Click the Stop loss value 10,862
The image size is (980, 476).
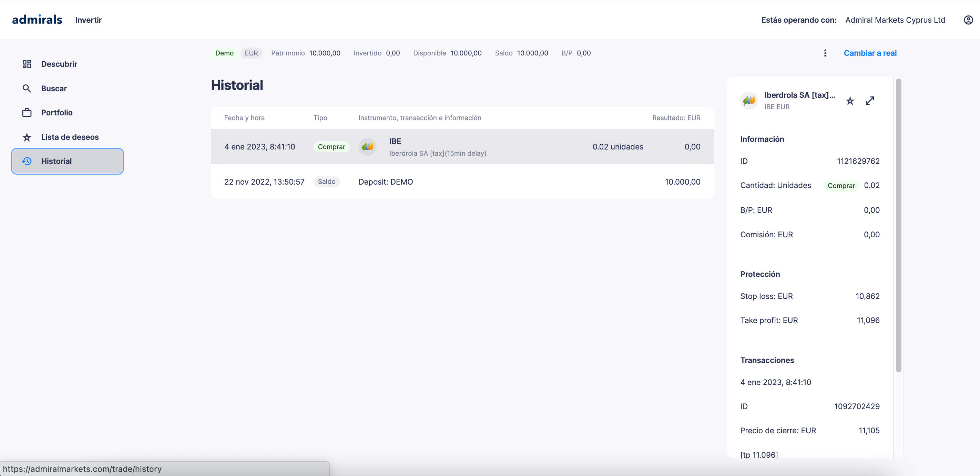(867, 296)
